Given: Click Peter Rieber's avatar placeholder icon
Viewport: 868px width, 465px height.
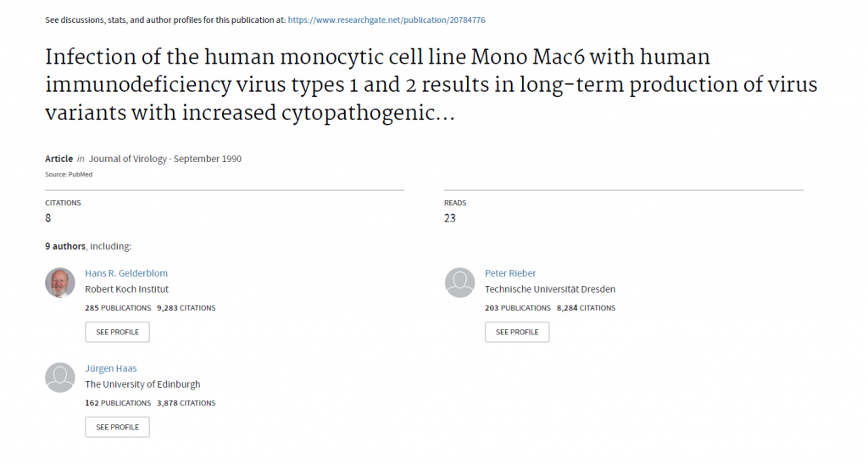Looking at the screenshot, I should (459, 283).
